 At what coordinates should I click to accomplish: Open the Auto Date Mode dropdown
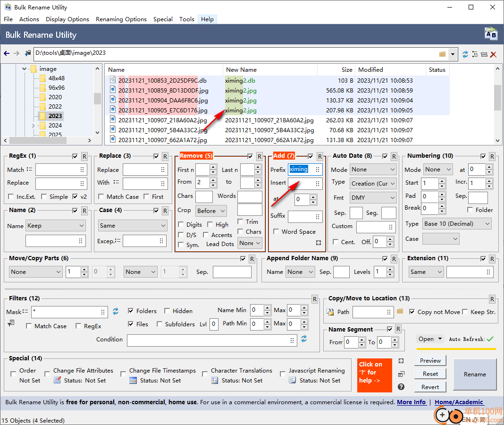tap(373, 170)
